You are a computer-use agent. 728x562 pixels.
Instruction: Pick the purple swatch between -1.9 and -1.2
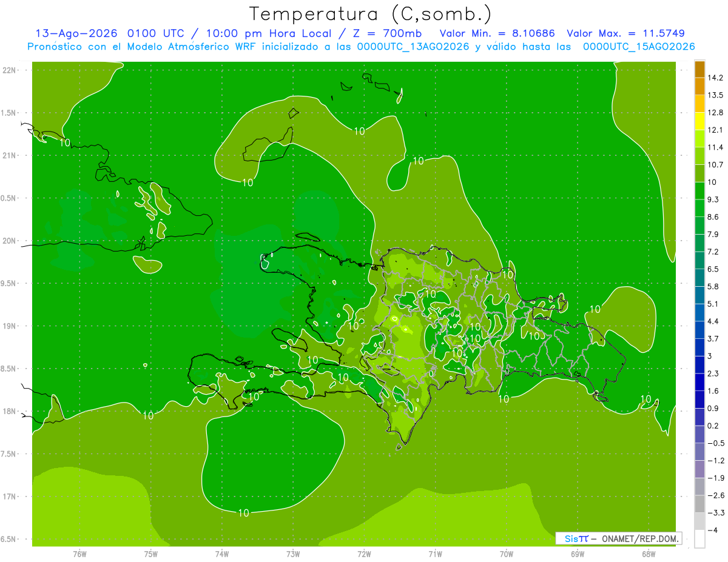699,469
